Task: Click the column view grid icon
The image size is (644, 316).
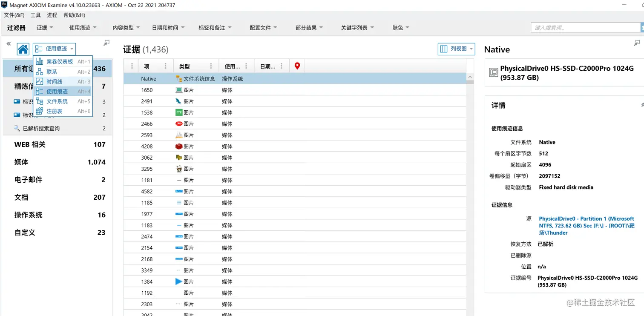Action: click(x=443, y=49)
